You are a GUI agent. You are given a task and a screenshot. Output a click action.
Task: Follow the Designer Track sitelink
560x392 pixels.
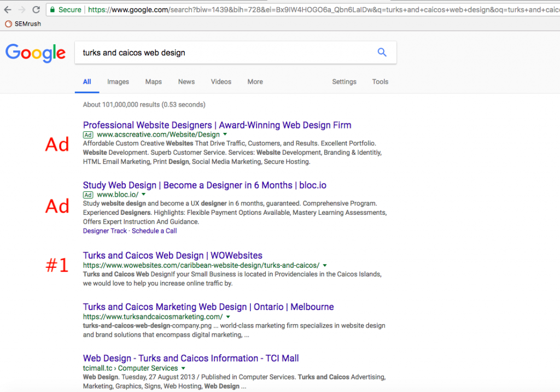(x=104, y=231)
